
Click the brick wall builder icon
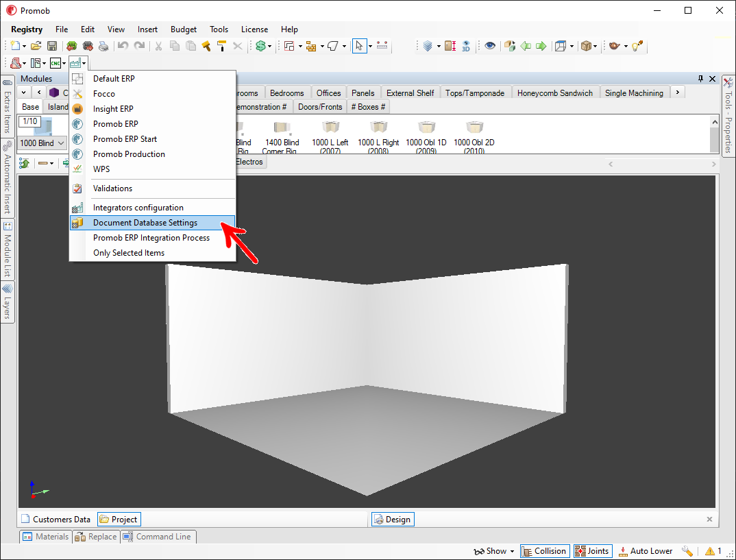[x=310, y=45]
